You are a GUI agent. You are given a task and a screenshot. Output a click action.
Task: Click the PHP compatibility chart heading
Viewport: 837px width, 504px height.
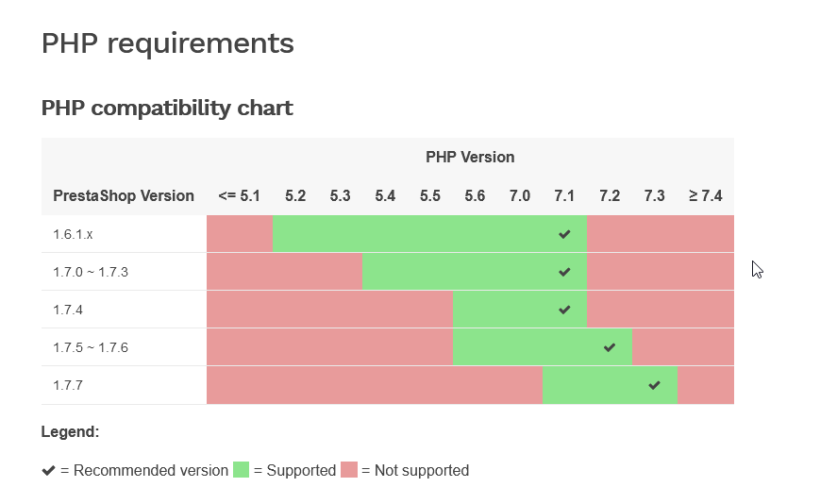tap(167, 108)
